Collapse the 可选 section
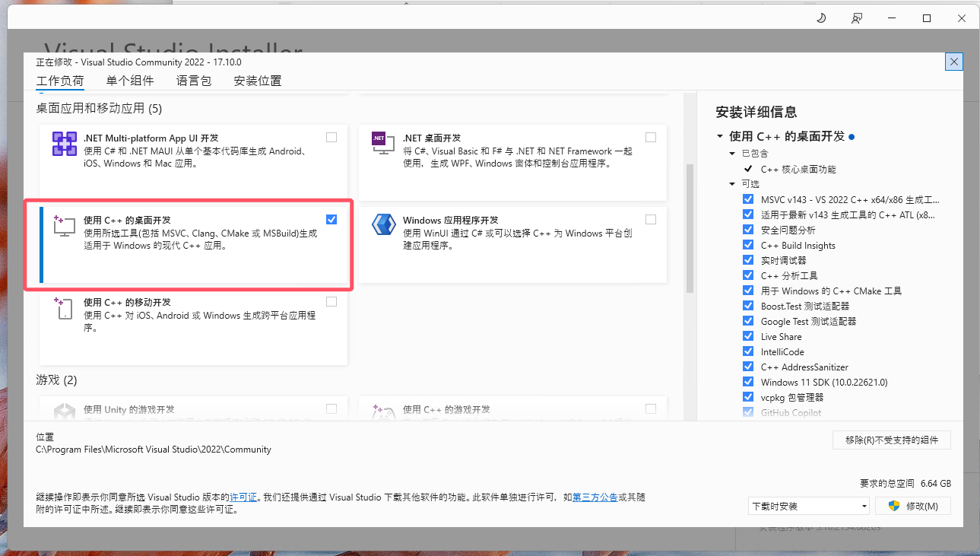The height and width of the screenshot is (556, 980). point(734,184)
